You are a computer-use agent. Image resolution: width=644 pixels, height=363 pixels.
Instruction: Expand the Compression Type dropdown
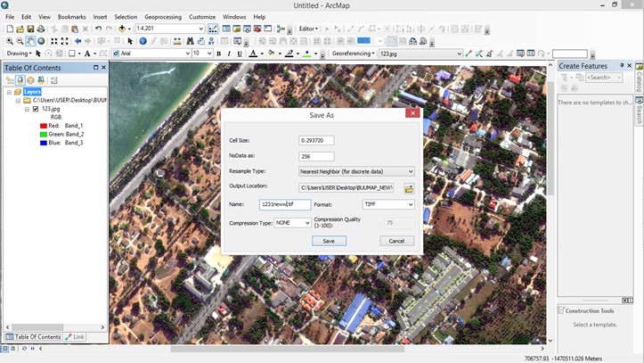[x=307, y=223]
